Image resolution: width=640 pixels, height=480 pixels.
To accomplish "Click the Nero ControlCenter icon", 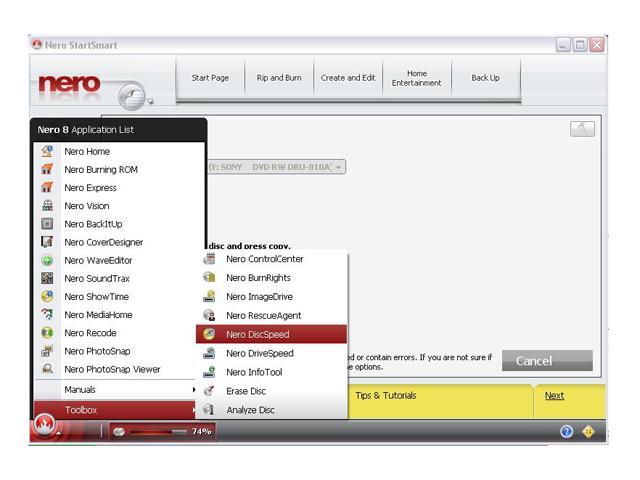I will pos(209,258).
